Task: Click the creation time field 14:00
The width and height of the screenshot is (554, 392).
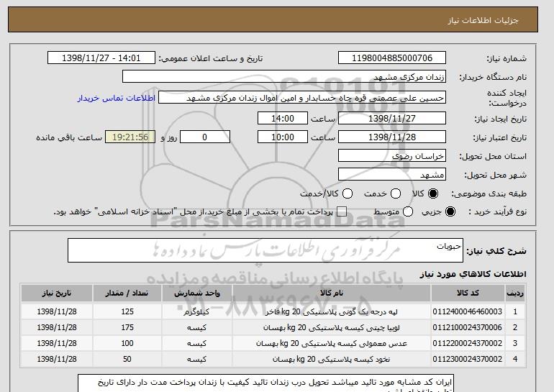Action: pos(283,118)
